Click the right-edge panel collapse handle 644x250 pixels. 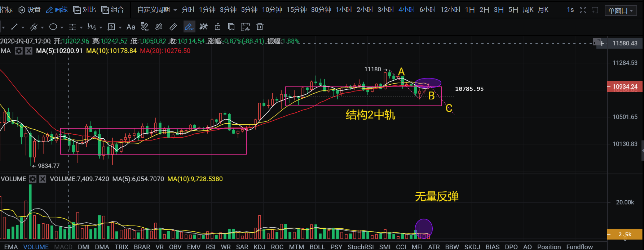click(x=642, y=150)
